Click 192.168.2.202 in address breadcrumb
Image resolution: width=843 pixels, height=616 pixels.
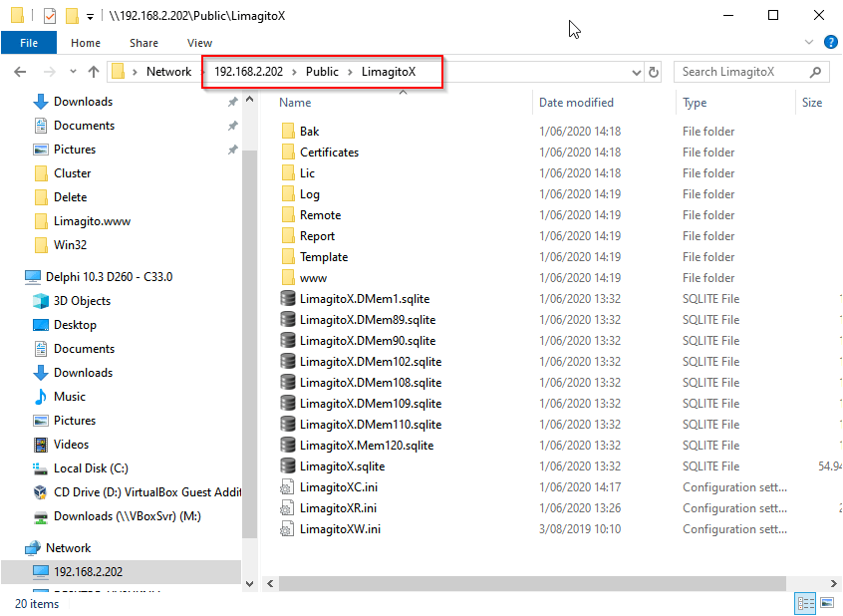248,72
